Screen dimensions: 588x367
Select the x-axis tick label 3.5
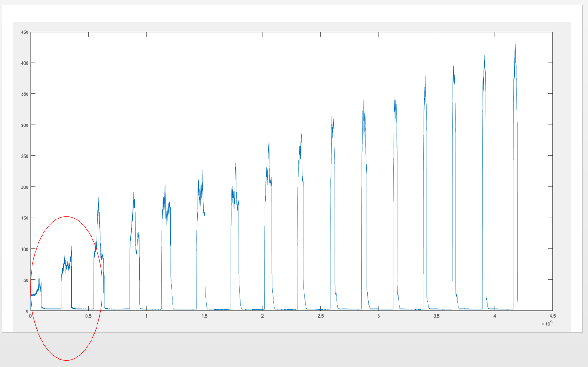(x=437, y=317)
